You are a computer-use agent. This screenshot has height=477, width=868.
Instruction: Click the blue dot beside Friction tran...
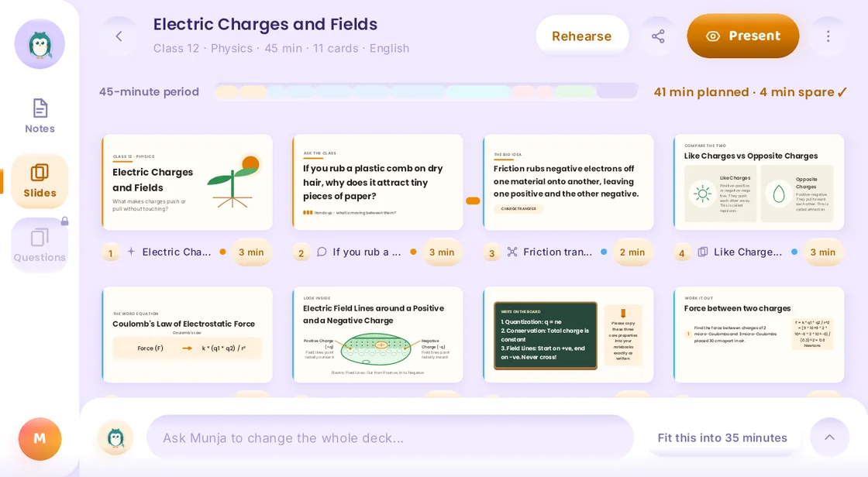click(x=604, y=252)
